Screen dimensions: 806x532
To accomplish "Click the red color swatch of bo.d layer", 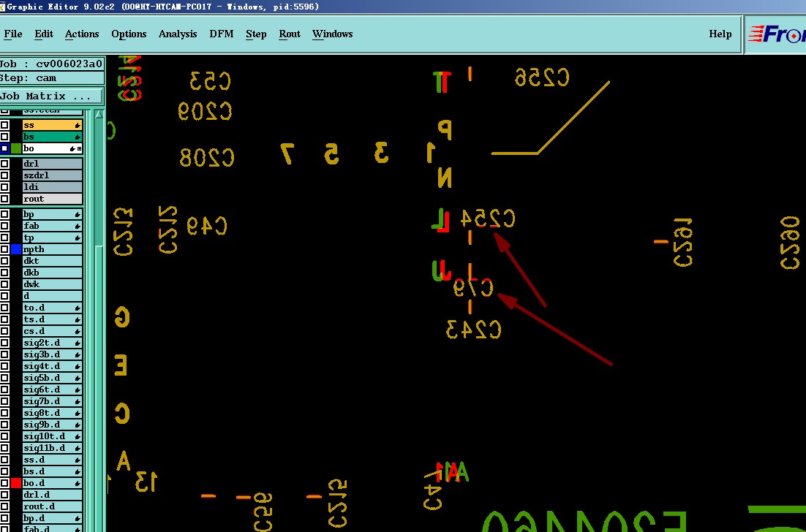I will click(16, 483).
